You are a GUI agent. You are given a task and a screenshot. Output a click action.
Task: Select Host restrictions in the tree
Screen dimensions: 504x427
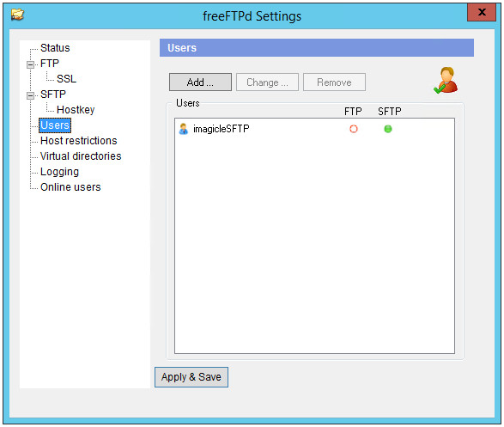point(78,141)
